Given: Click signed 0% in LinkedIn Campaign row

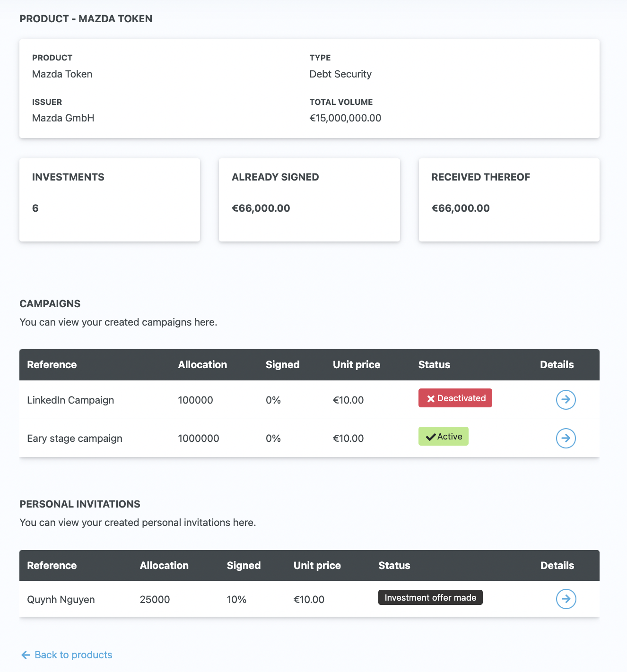Looking at the screenshot, I should point(273,400).
